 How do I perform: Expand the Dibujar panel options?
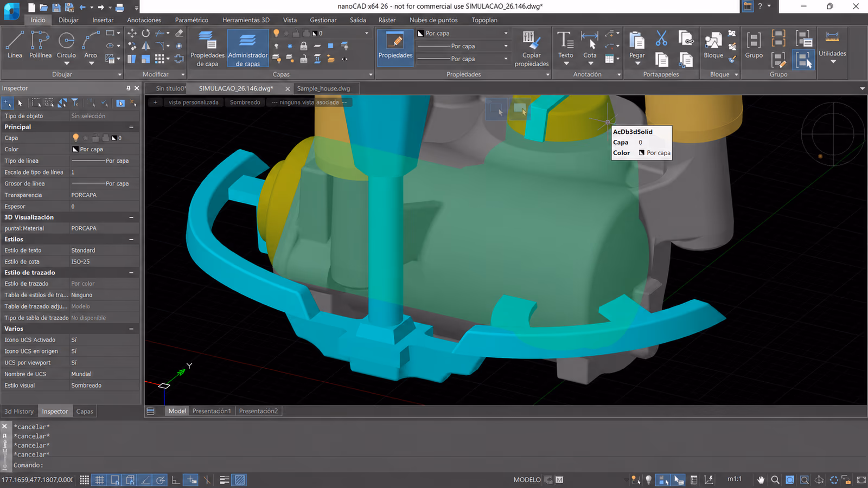click(119, 74)
